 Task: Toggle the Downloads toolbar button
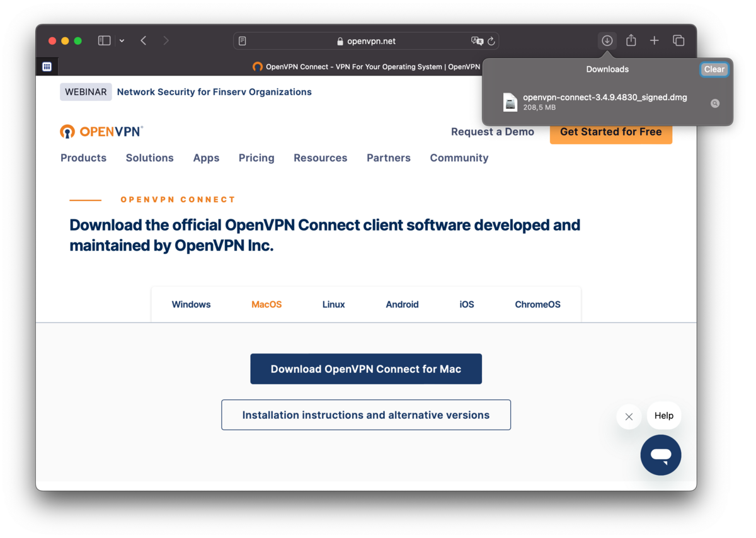point(607,41)
